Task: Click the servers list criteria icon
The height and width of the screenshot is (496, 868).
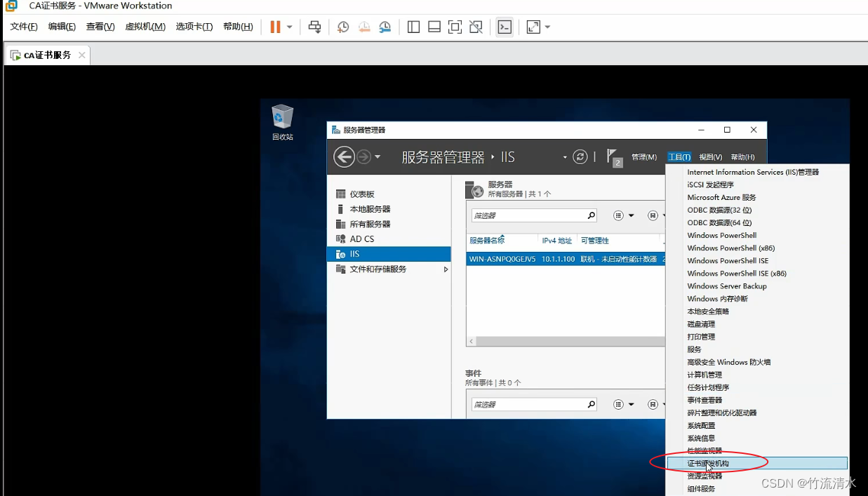Action: click(x=619, y=215)
